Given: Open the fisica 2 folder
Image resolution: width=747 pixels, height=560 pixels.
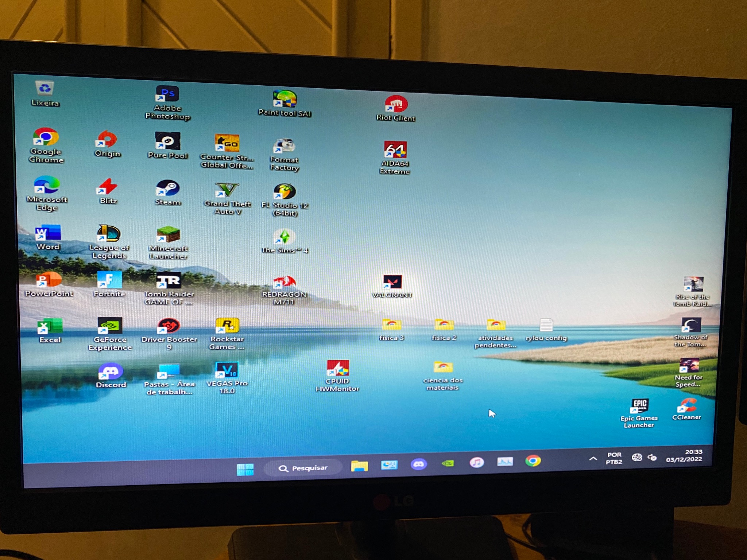Looking at the screenshot, I should click(x=444, y=330).
